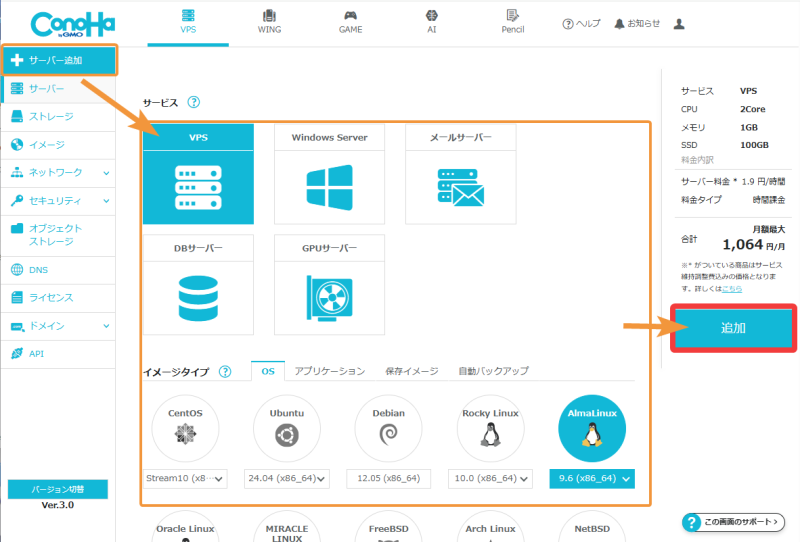Select the Arch Linux image
This screenshot has width=800, height=542.
tap(490, 527)
